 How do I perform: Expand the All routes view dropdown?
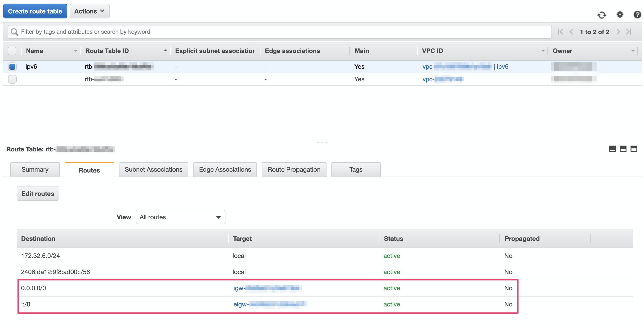click(180, 217)
